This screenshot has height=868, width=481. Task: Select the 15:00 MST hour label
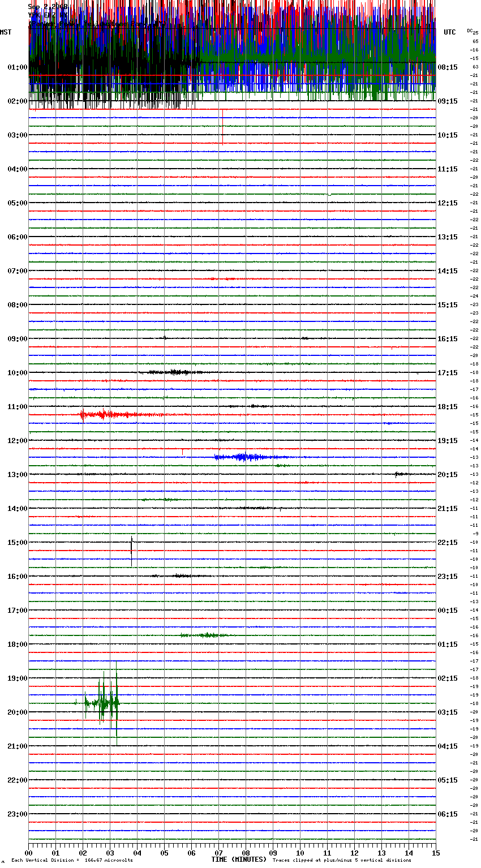point(18,543)
